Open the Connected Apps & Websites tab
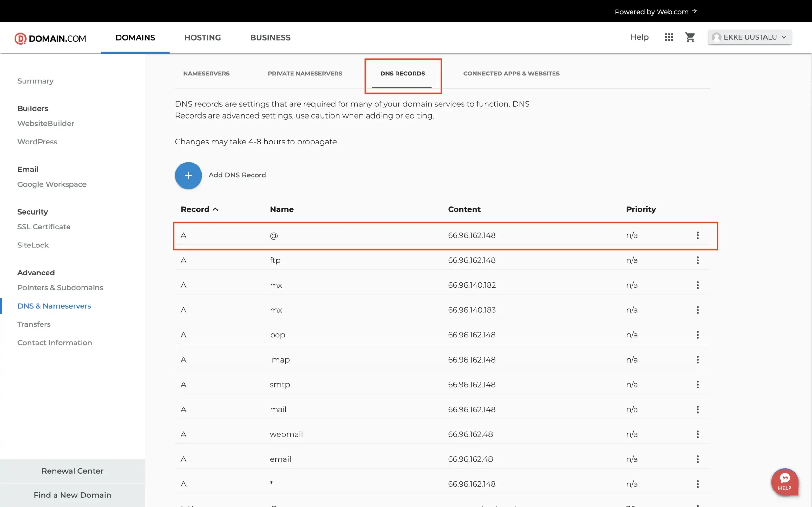Image resolution: width=812 pixels, height=507 pixels. point(511,74)
